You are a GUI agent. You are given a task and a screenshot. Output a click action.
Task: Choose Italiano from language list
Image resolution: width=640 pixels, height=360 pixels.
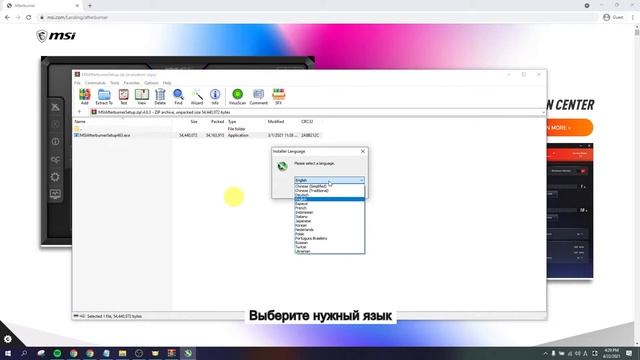tap(329, 217)
